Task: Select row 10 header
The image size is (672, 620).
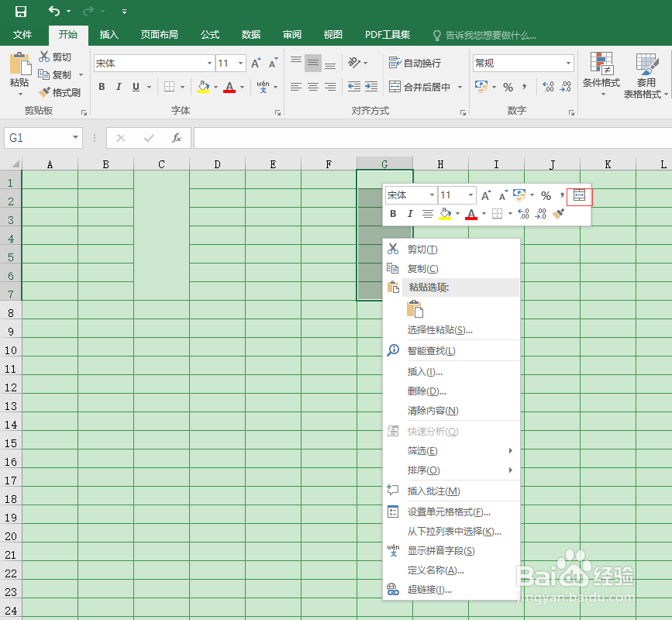Action: coord(11,350)
